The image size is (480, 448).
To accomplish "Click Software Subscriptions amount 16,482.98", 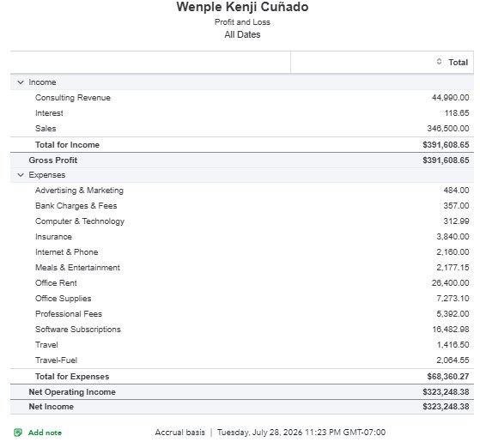I will [x=451, y=330].
